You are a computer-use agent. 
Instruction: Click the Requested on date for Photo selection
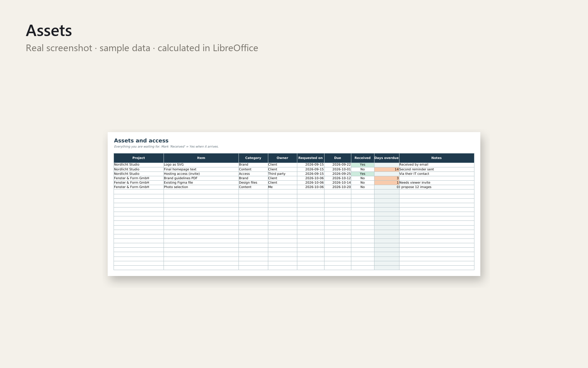coord(311,187)
